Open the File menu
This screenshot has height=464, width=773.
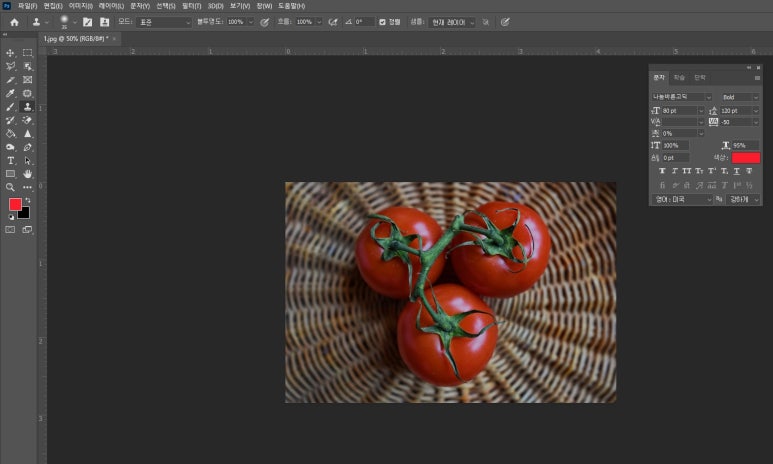tap(27, 6)
